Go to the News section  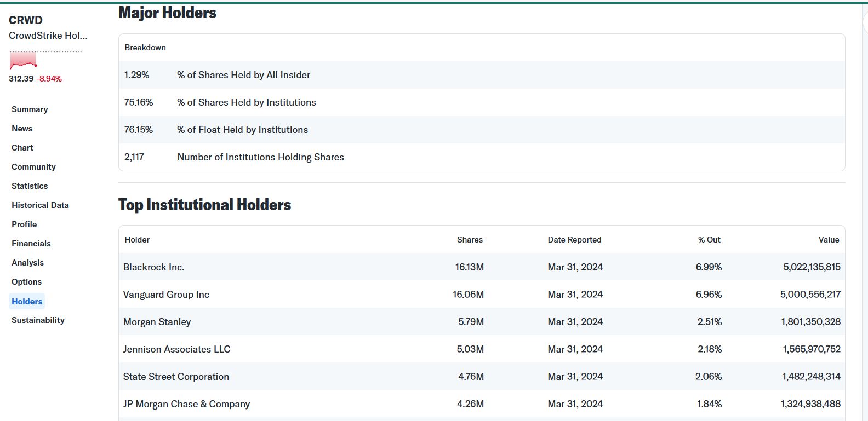point(22,129)
